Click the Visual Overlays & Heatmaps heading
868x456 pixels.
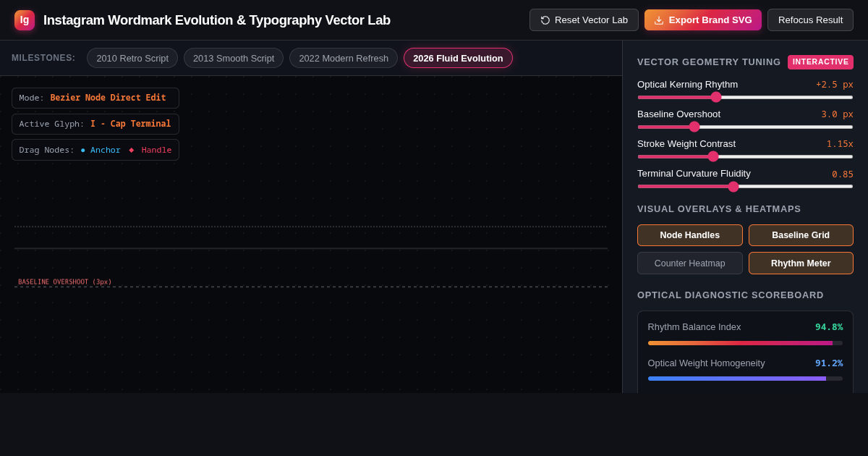(719, 209)
